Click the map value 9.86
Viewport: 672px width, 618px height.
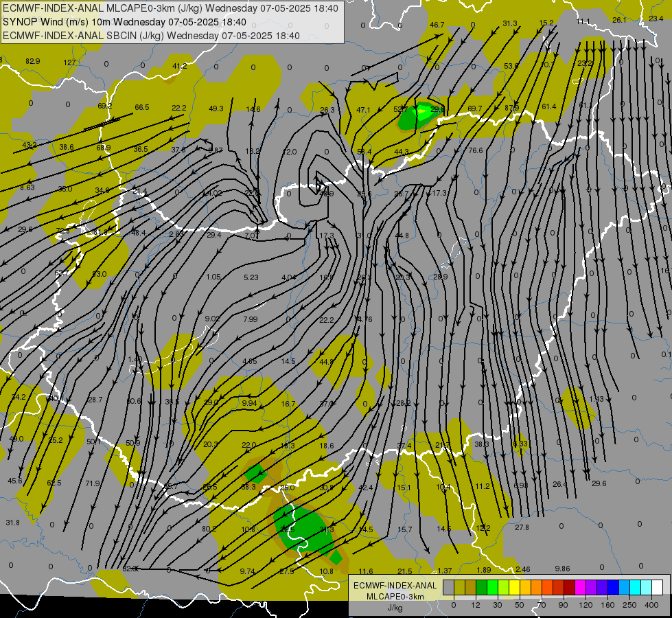click(x=562, y=569)
